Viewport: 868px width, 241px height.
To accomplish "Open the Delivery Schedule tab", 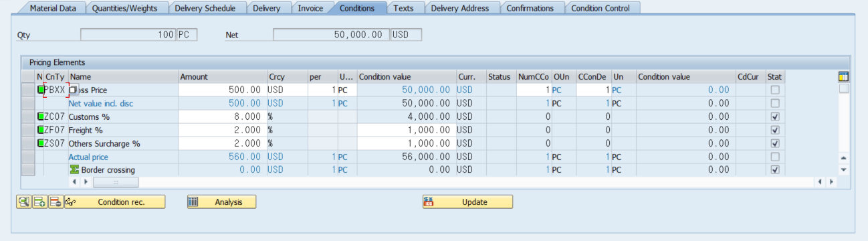I will [205, 8].
